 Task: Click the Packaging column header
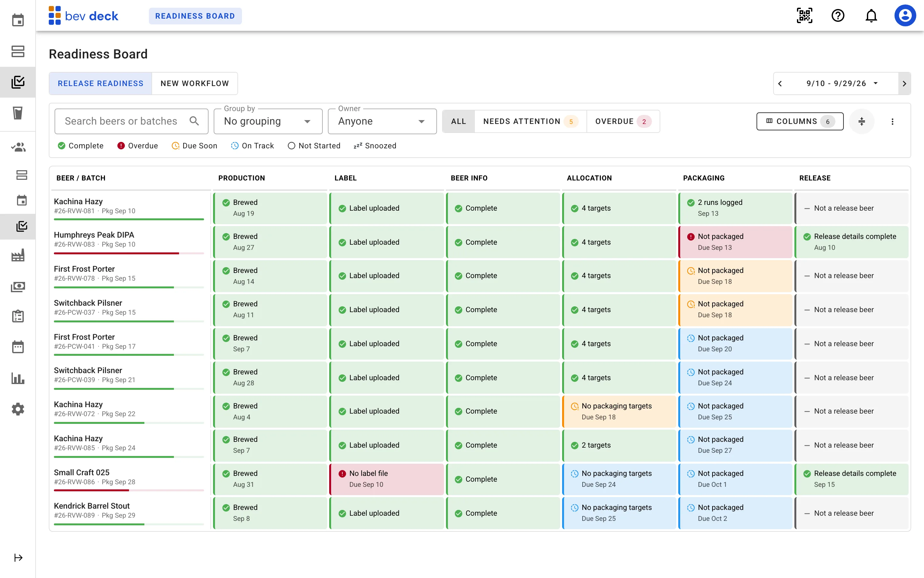click(704, 178)
